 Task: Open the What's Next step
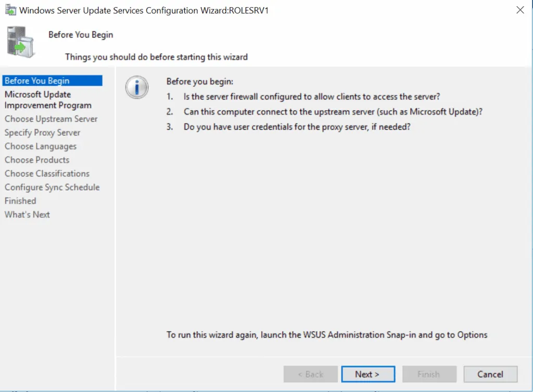click(27, 214)
